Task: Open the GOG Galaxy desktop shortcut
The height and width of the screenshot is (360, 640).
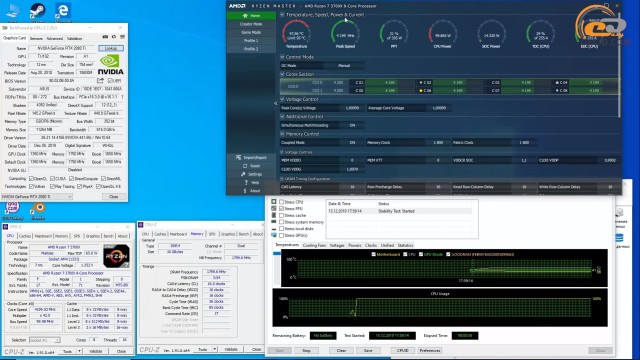Action: click(12, 208)
